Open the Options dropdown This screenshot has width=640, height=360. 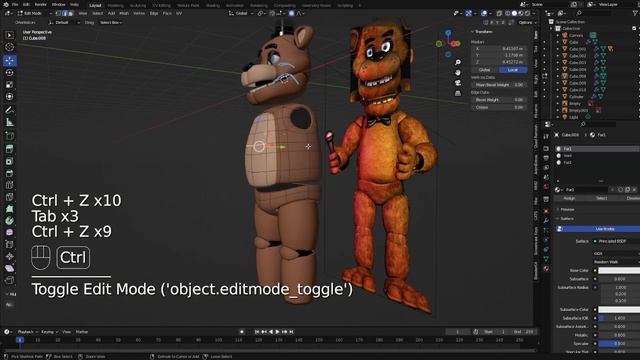pyautogui.click(x=527, y=23)
